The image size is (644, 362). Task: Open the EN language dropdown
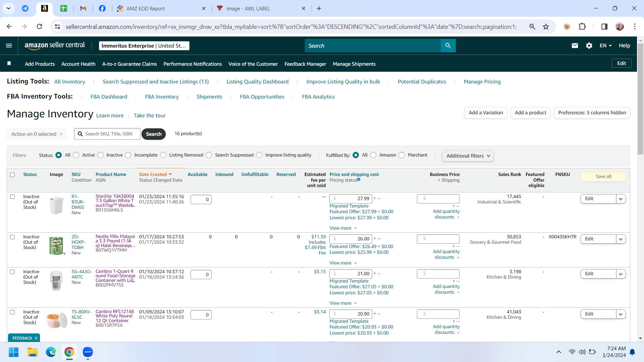pos(606,46)
